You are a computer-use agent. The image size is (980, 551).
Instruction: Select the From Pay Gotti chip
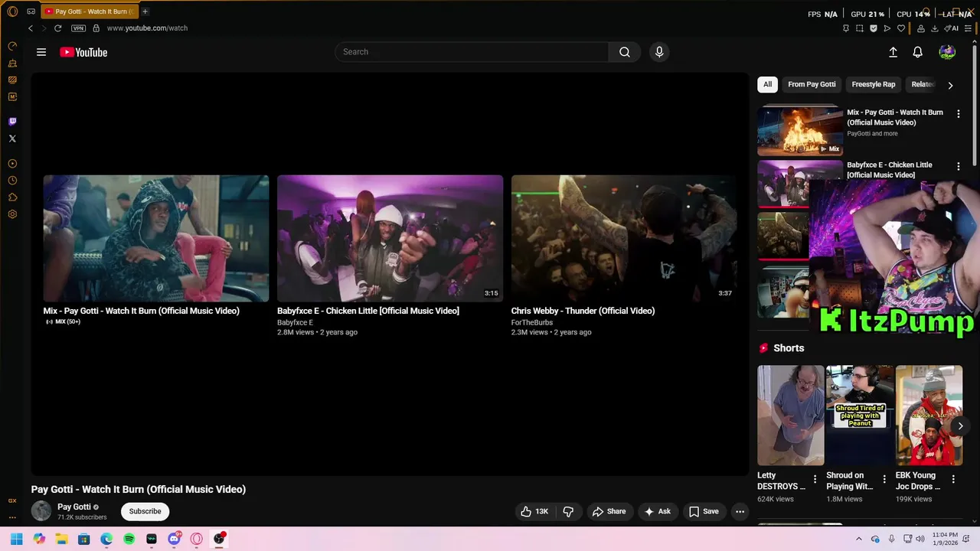pyautogui.click(x=812, y=84)
